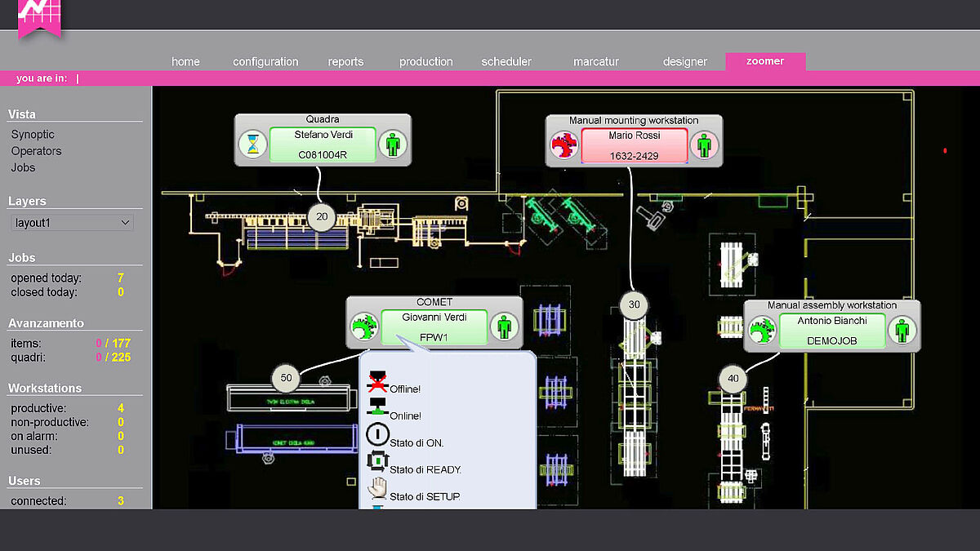The width and height of the screenshot is (980, 551).
Task: Click operator icon on Manual mounting workstation
Action: (703, 146)
